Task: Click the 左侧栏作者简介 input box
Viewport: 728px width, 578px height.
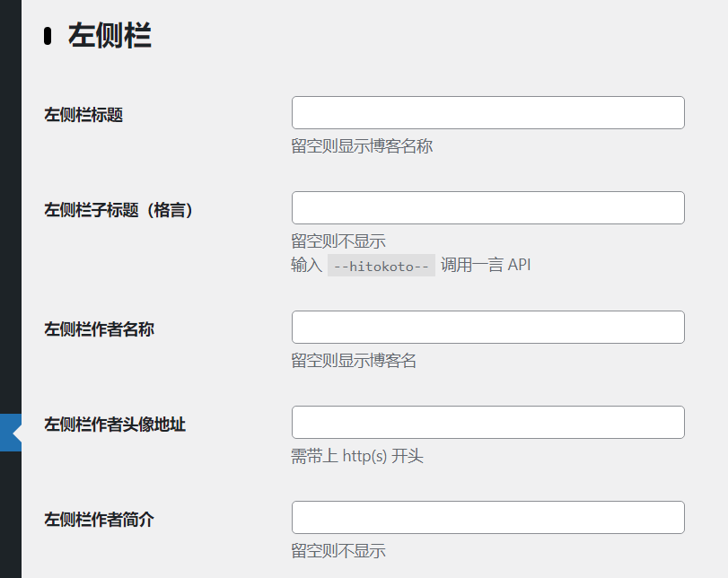Action: (487, 518)
